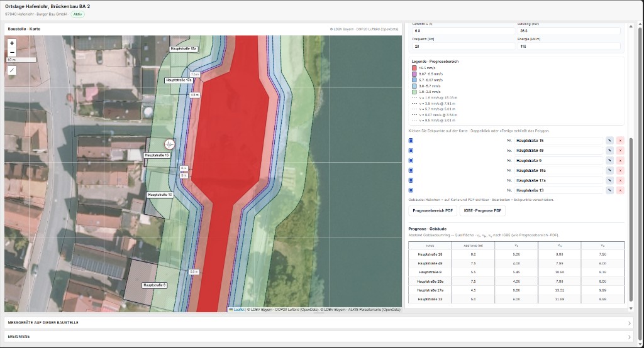Expand the Ereignisse section
This screenshot has height=348, width=644.
click(319, 337)
